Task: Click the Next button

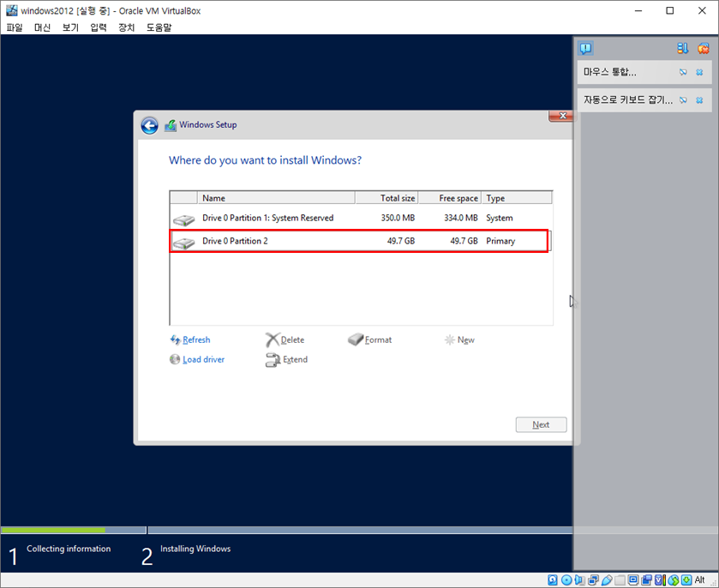Action: [x=541, y=425]
